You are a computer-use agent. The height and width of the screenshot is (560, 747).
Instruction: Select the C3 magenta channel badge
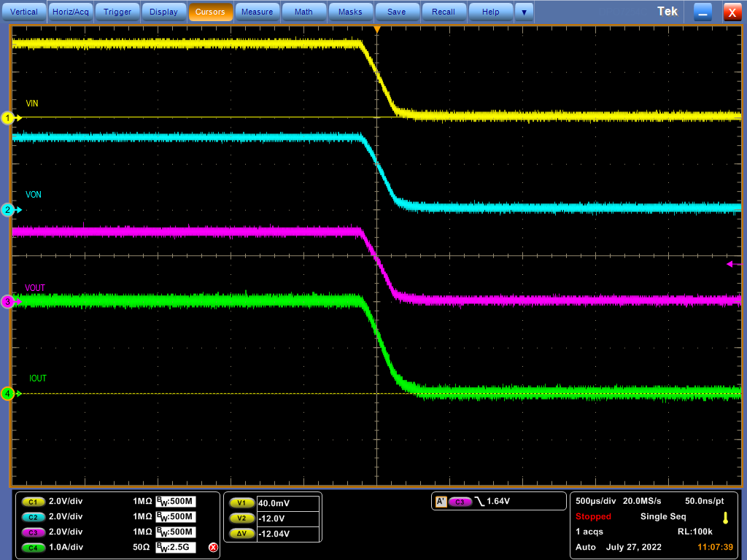click(32, 532)
